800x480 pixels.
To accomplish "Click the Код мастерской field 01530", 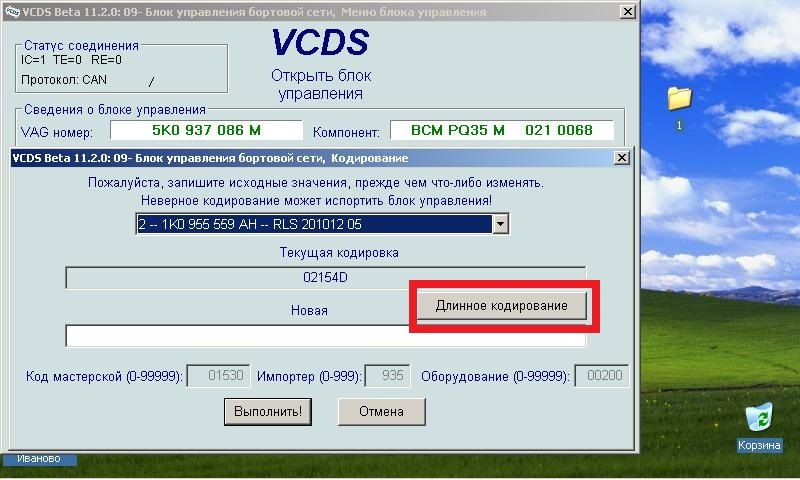I will (x=218, y=376).
